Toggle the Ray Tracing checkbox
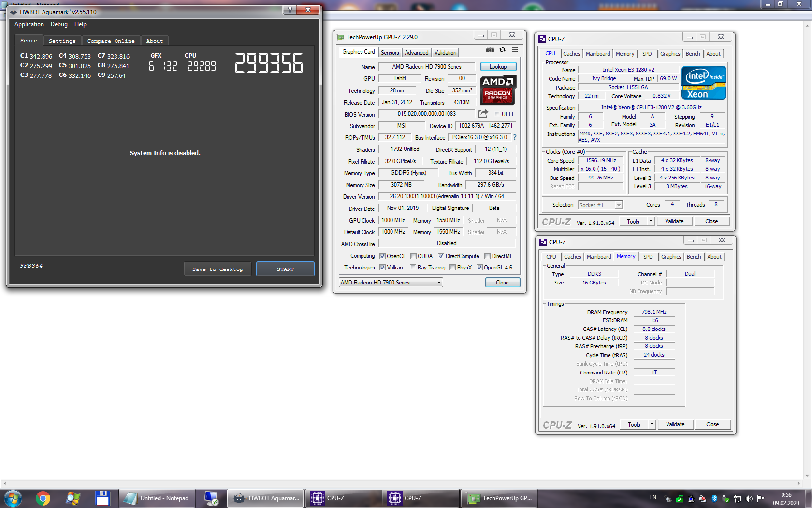The height and width of the screenshot is (508, 812). [x=413, y=268]
